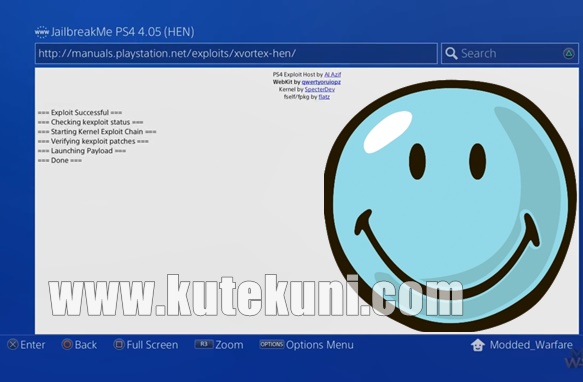Click the R3 Zoom hint

coord(219,345)
